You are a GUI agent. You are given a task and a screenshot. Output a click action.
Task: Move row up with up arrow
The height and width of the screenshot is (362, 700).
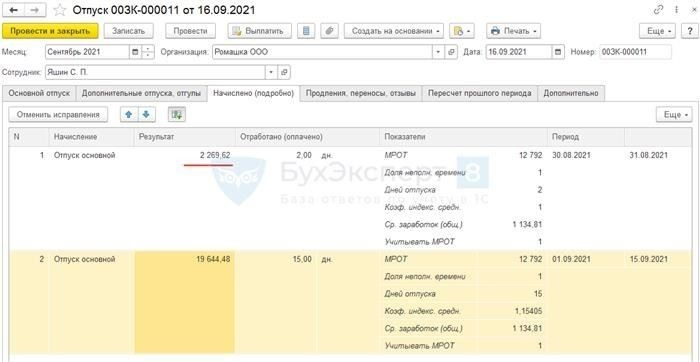click(x=129, y=115)
